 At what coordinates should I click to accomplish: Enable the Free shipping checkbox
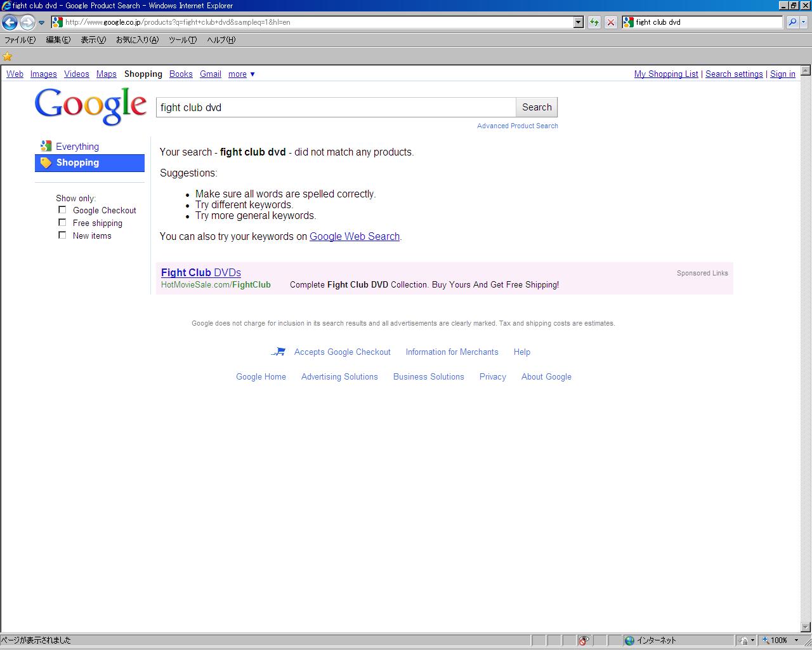pos(62,222)
